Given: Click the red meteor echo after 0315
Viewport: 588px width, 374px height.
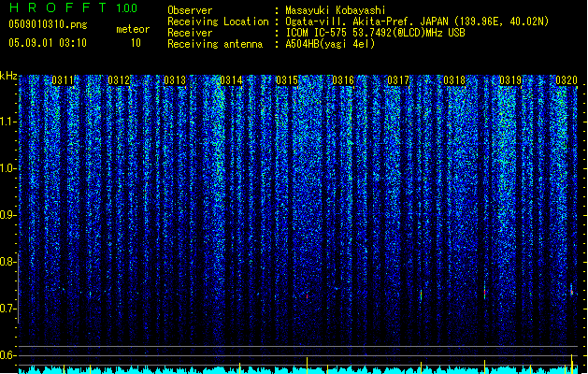Looking at the screenshot, I should click(308, 296).
